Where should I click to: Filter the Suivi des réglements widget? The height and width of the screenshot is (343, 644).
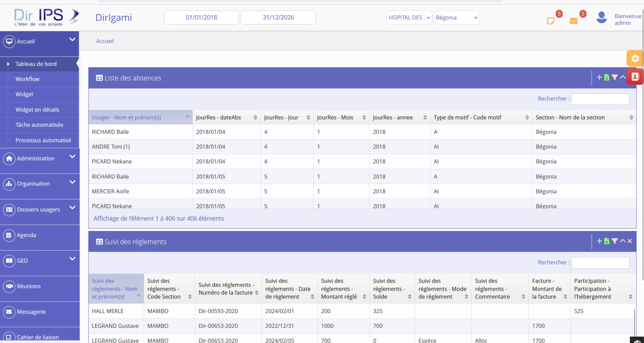[614, 241]
